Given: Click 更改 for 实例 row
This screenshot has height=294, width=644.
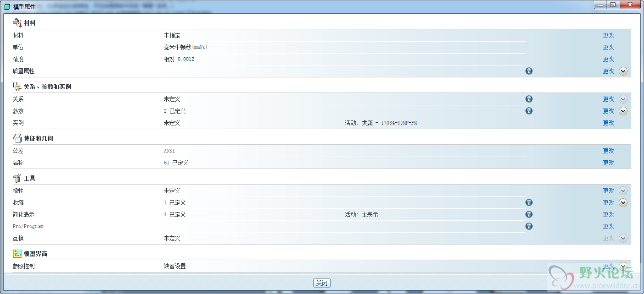Looking at the screenshot, I should 608,123.
